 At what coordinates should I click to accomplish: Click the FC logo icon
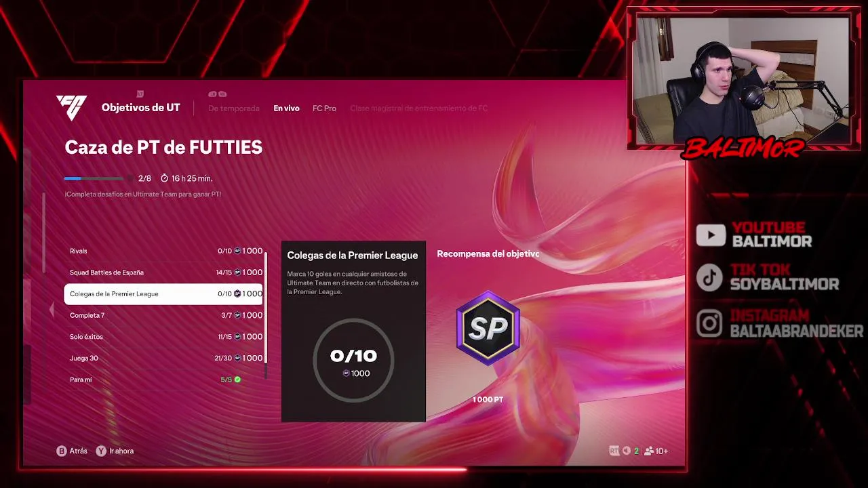tap(71, 108)
